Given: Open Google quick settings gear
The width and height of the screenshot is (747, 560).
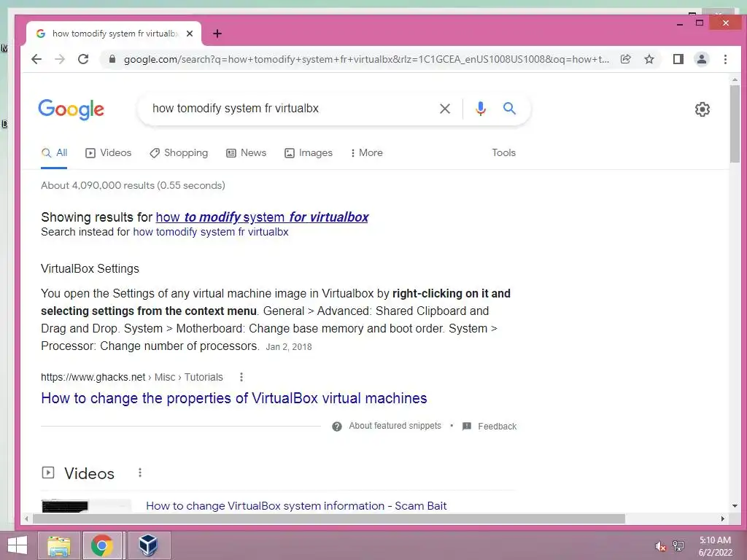Looking at the screenshot, I should (x=703, y=109).
